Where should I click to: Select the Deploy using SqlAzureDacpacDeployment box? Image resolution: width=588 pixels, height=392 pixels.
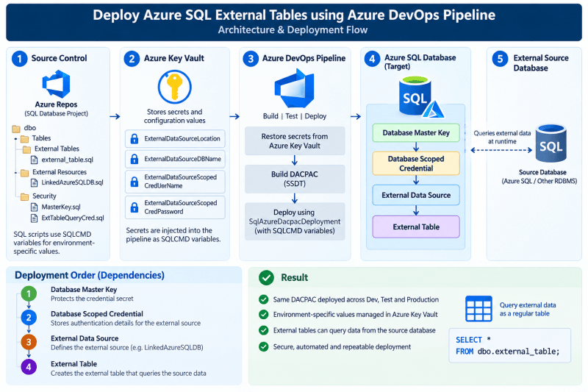(x=295, y=221)
